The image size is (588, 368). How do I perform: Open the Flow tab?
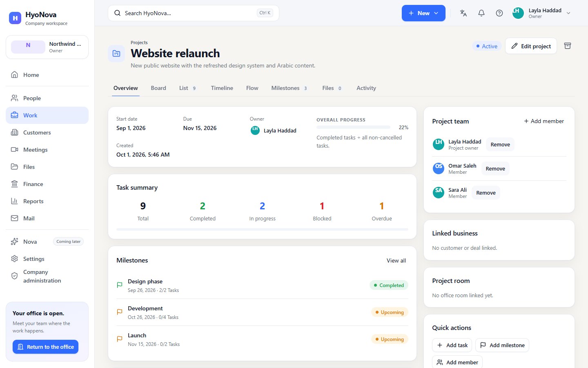[x=252, y=88]
